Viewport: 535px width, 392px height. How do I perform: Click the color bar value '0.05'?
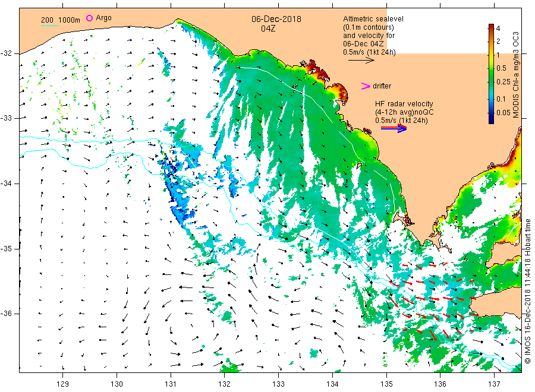[503, 113]
